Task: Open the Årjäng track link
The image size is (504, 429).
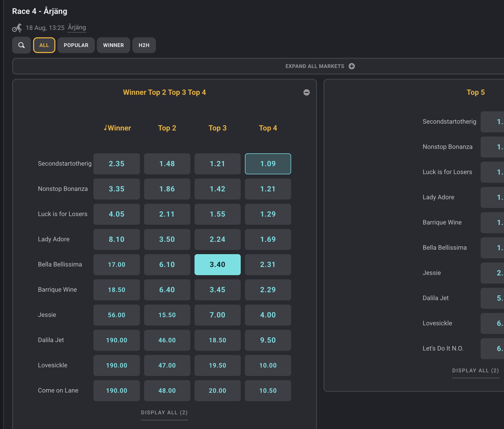Action: [77, 27]
